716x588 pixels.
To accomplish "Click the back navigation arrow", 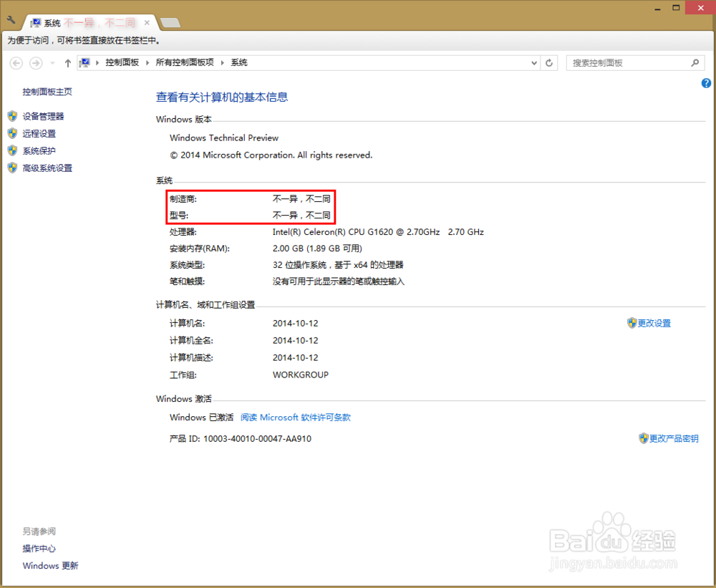I will 16,63.
